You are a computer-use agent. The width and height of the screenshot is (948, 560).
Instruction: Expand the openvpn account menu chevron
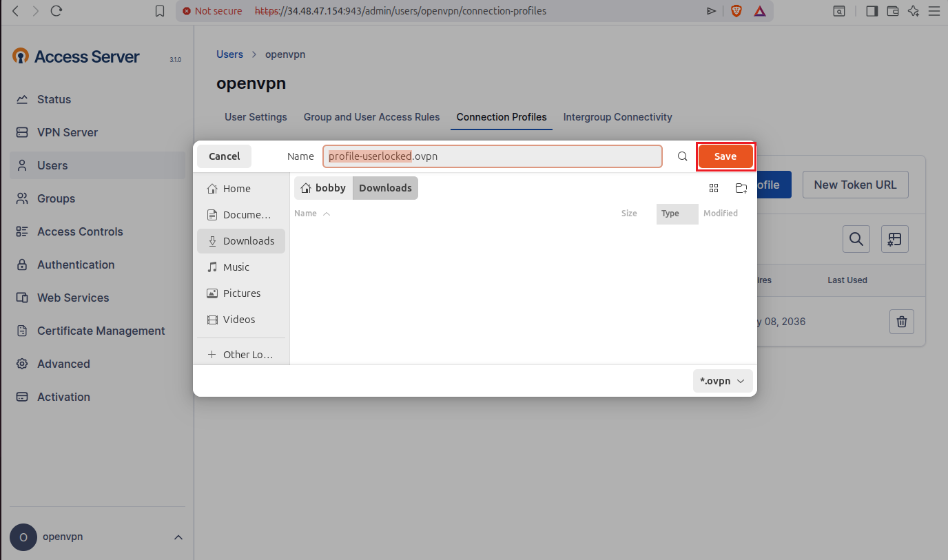[x=178, y=537]
